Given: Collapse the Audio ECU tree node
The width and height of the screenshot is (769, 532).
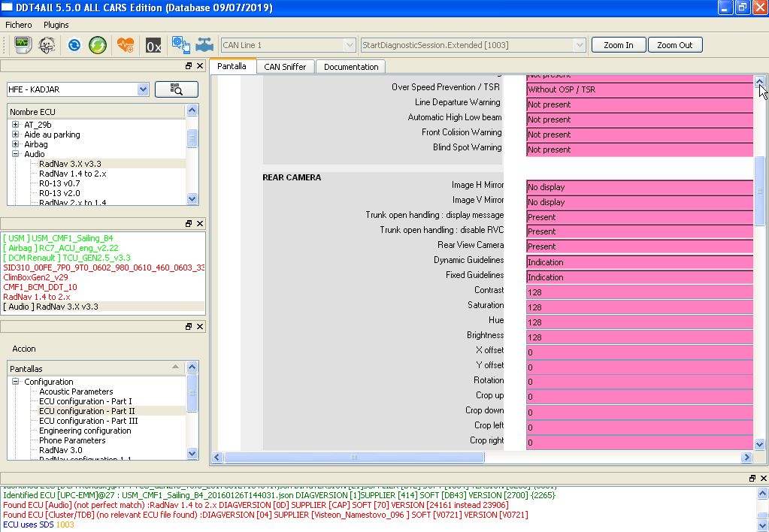Looking at the screenshot, I should (16, 154).
